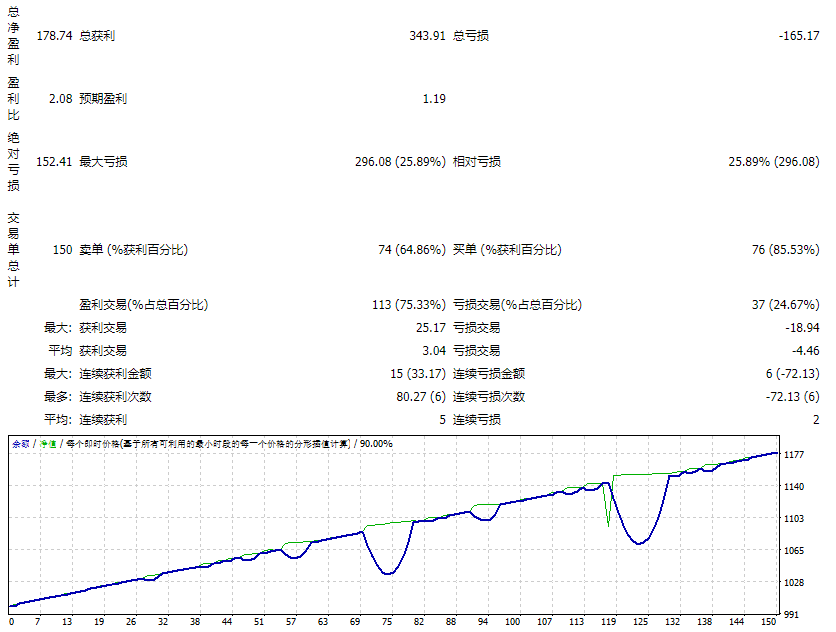Click average consecutive losses value 2

[816, 420]
